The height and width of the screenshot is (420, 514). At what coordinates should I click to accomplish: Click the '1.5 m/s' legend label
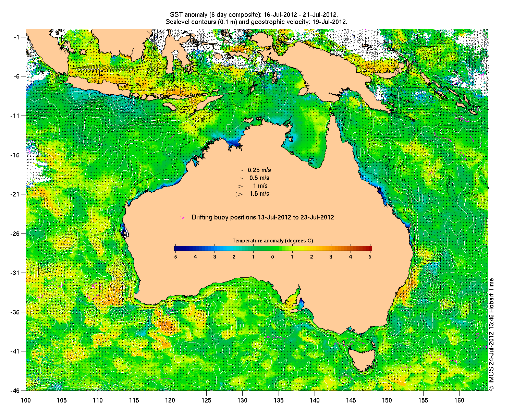click(259, 194)
